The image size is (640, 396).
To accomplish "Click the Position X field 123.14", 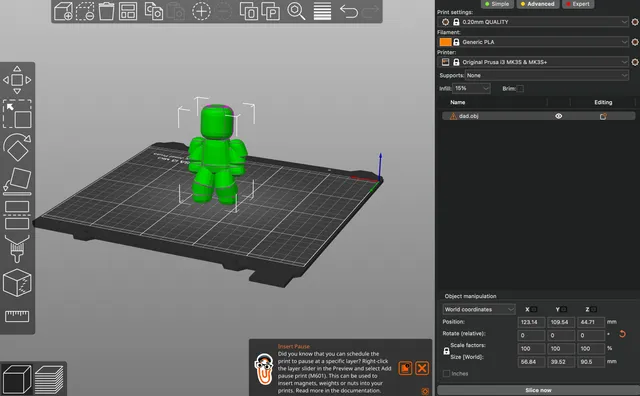I will (x=531, y=322).
